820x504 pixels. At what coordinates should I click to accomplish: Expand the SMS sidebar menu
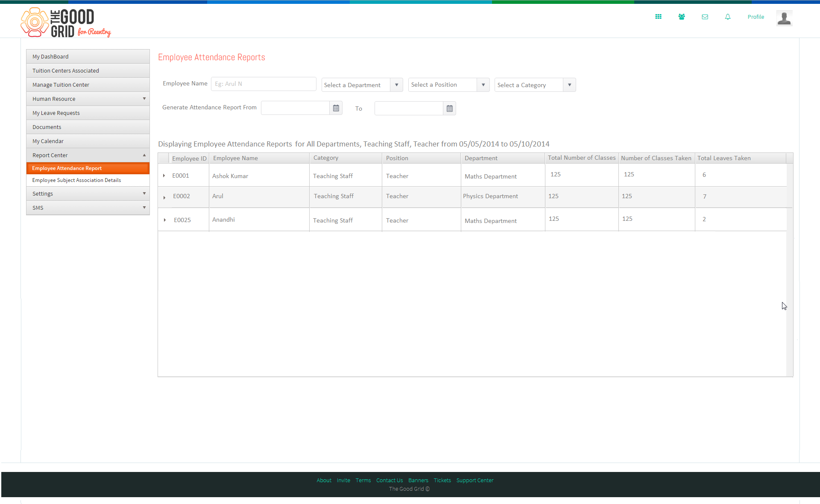click(88, 208)
